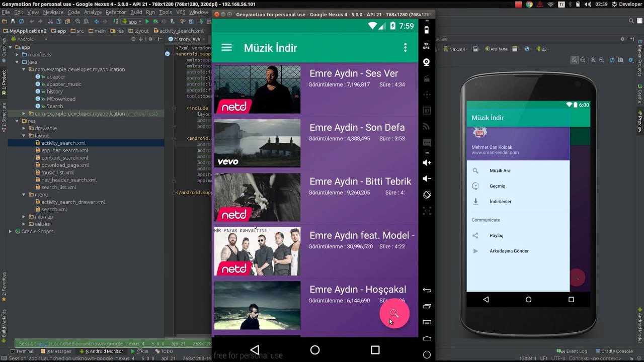
Task: Open the hamburger menu in Müzik İndir app
Action: [226, 47]
